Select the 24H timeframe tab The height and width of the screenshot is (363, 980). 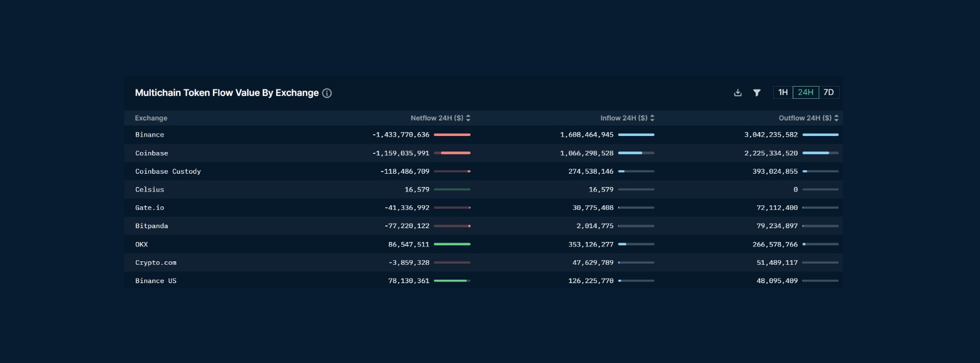(x=805, y=92)
